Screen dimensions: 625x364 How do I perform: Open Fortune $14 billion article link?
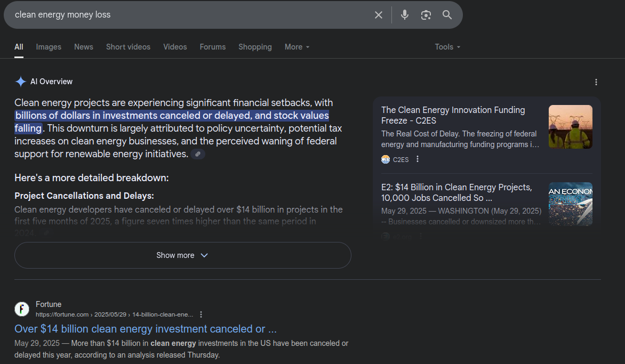(146, 329)
